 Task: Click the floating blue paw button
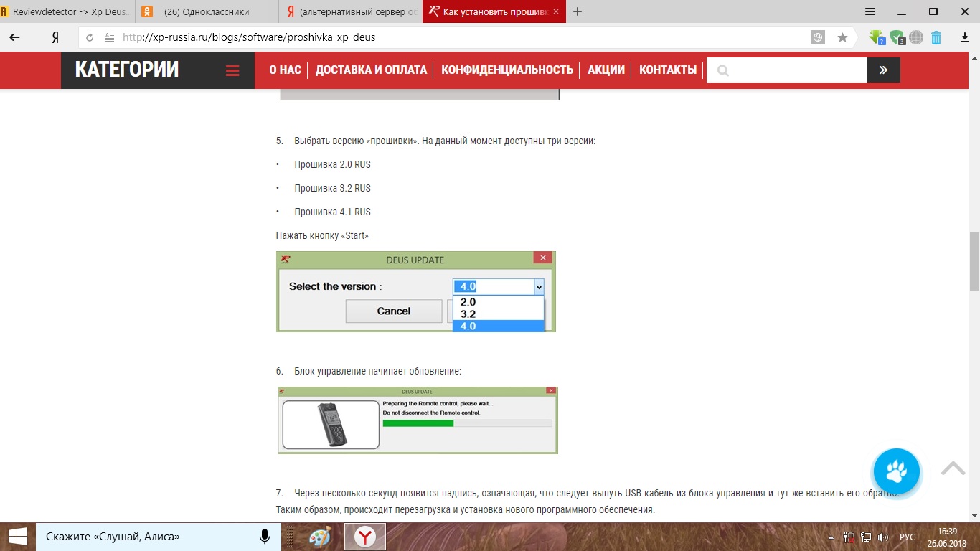point(896,471)
